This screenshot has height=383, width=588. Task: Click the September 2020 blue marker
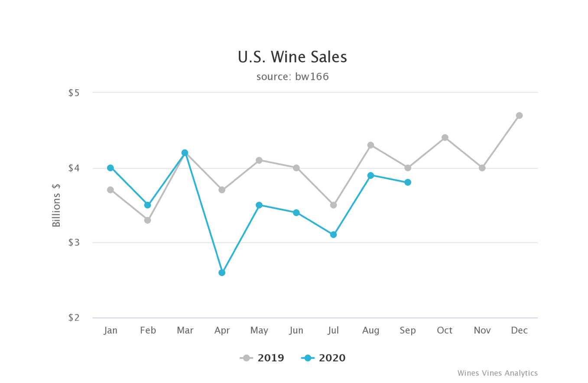408,182
